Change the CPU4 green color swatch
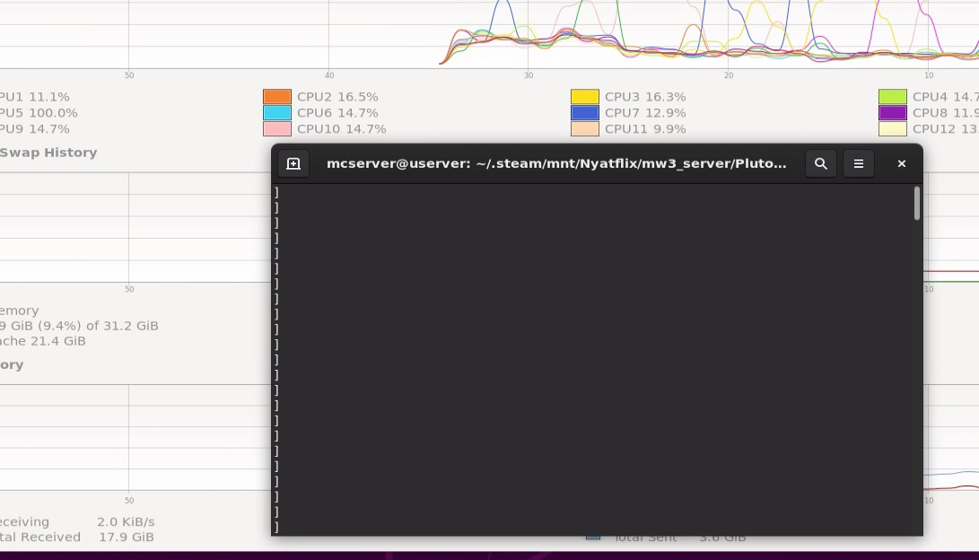This screenshot has height=560, width=979. pos(893,97)
